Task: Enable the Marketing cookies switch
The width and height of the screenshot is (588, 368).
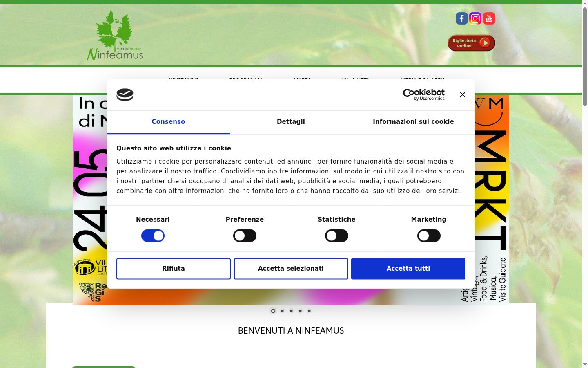Action: coord(429,236)
